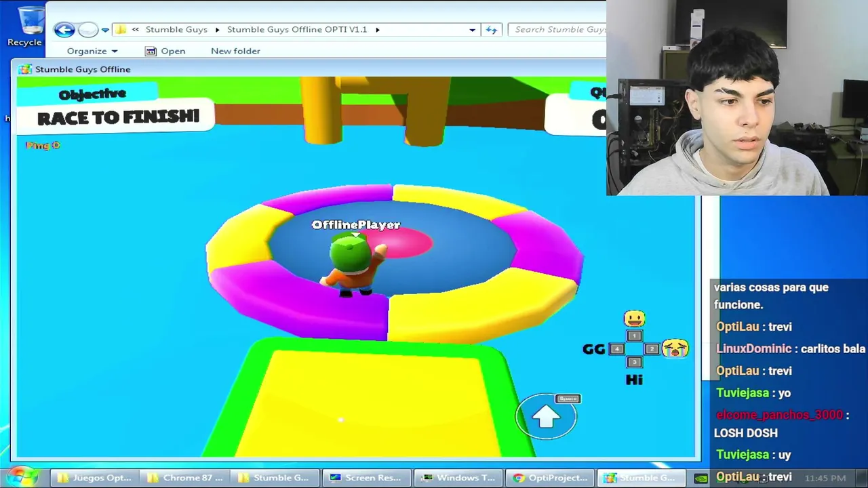Open the Organize menu
This screenshot has height=488, width=868.
(92, 51)
